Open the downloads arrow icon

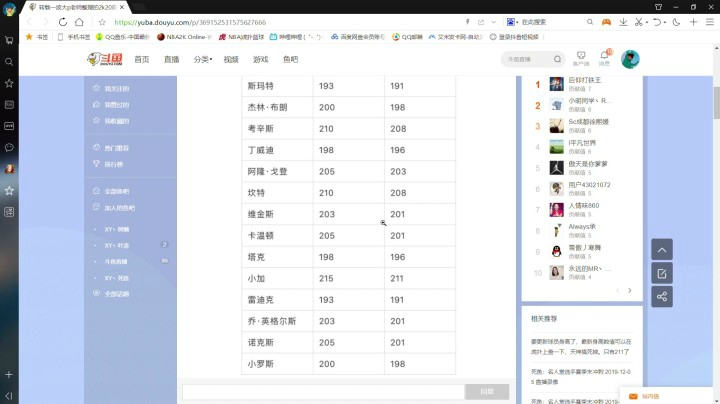(623, 22)
